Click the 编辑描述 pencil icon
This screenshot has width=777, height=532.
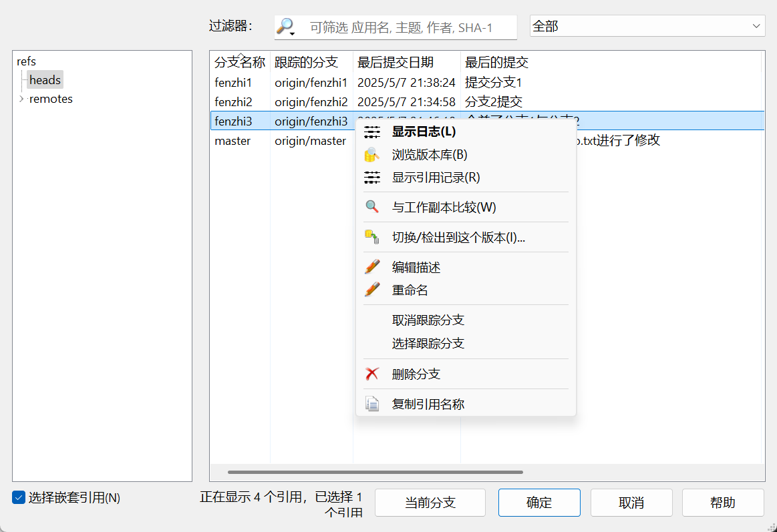(372, 266)
